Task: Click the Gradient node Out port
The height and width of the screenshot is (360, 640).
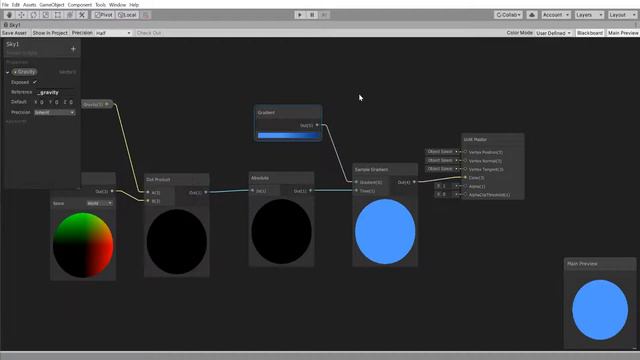Action: point(317,125)
